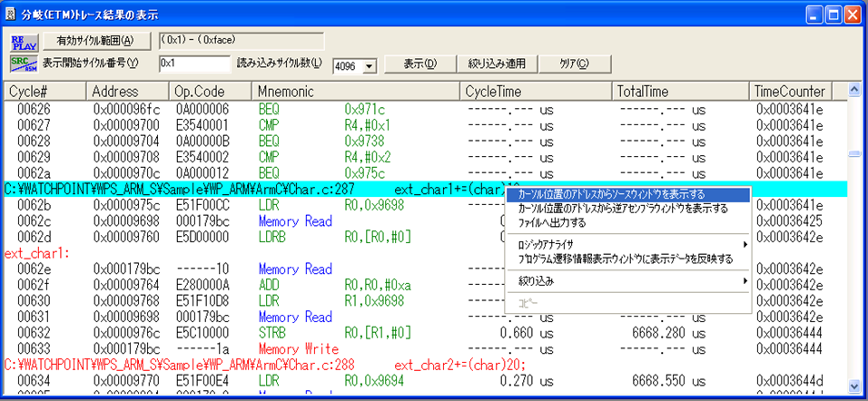Click the window title bar application icon
Viewport: 868px width, 401px height.
[x=12, y=13]
